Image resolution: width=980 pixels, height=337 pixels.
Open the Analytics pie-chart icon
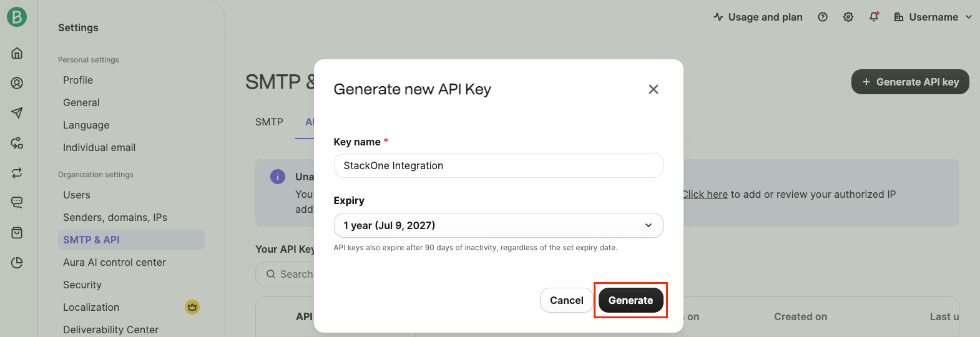pos(17,263)
